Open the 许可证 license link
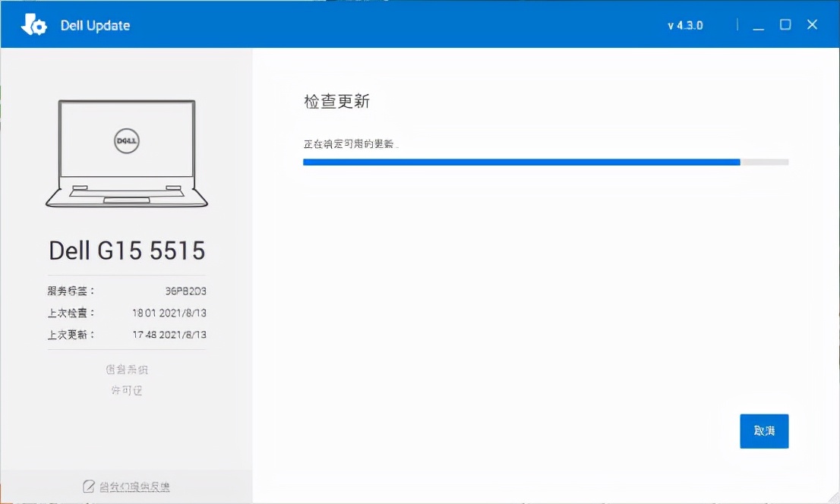 click(126, 390)
